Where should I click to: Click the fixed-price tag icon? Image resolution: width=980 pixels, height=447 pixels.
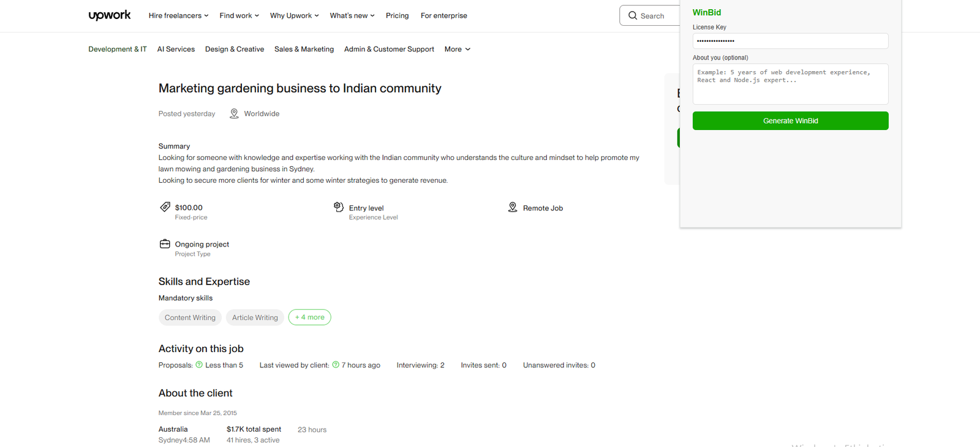(x=165, y=207)
